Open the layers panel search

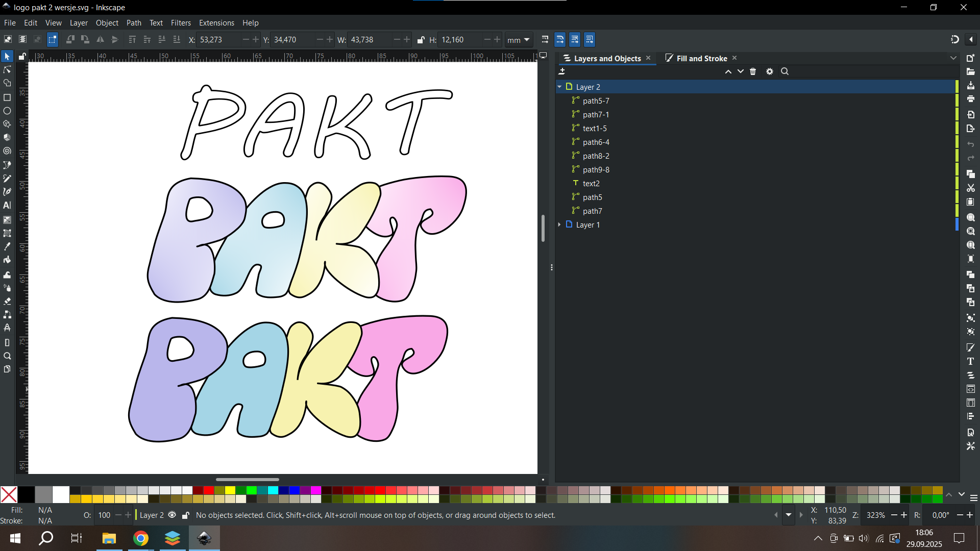(785, 71)
